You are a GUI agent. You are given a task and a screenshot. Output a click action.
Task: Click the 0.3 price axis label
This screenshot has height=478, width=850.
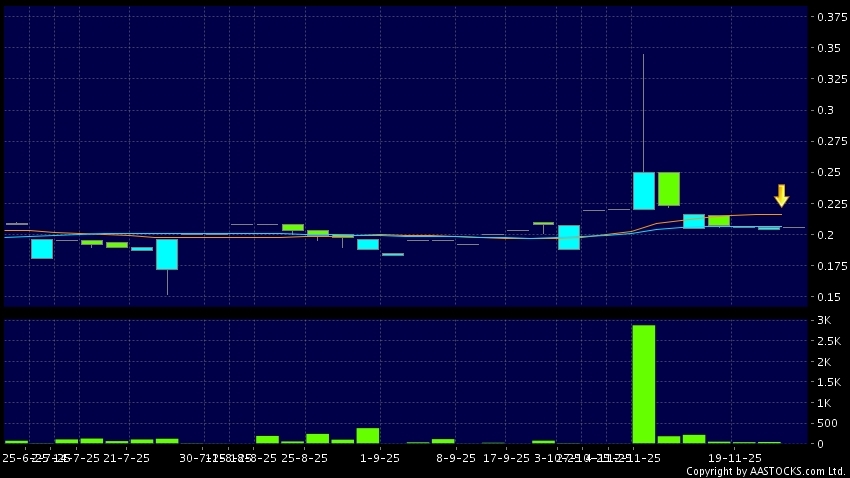[x=826, y=111]
